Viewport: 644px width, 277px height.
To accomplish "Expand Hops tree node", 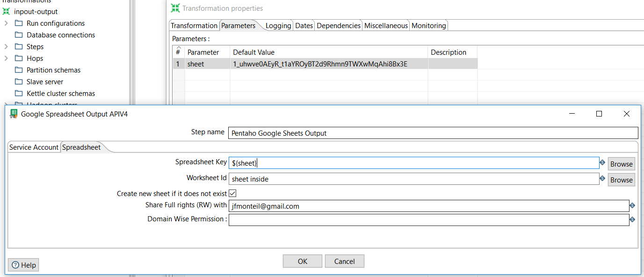I will [x=6, y=58].
